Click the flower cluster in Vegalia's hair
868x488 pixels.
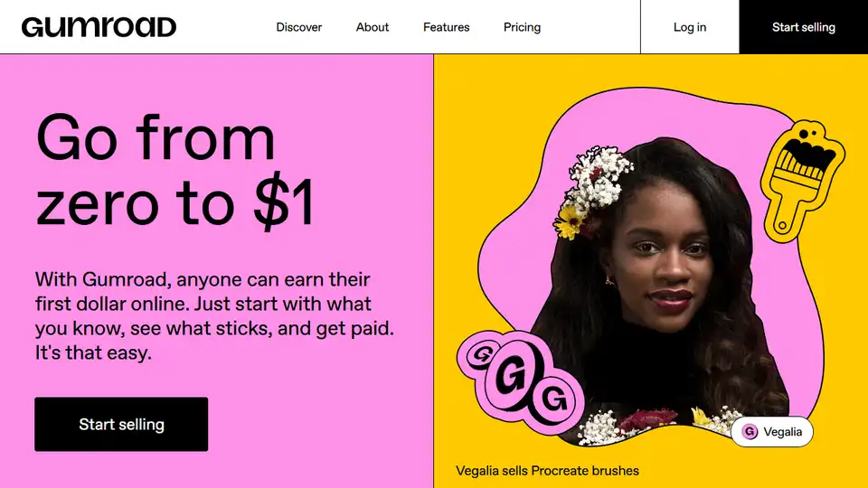pyautogui.click(x=592, y=191)
